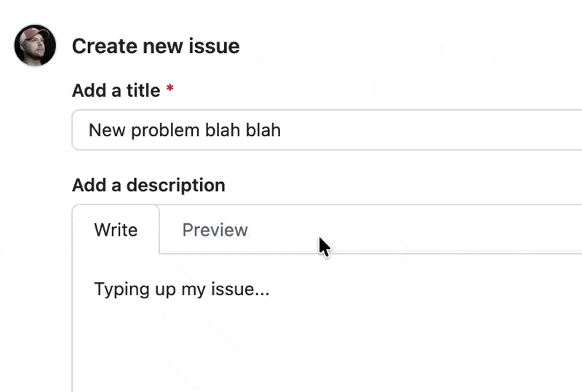Click the last "blah" in title field
Image resolution: width=582 pixels, height=392 pixels.
263,130
